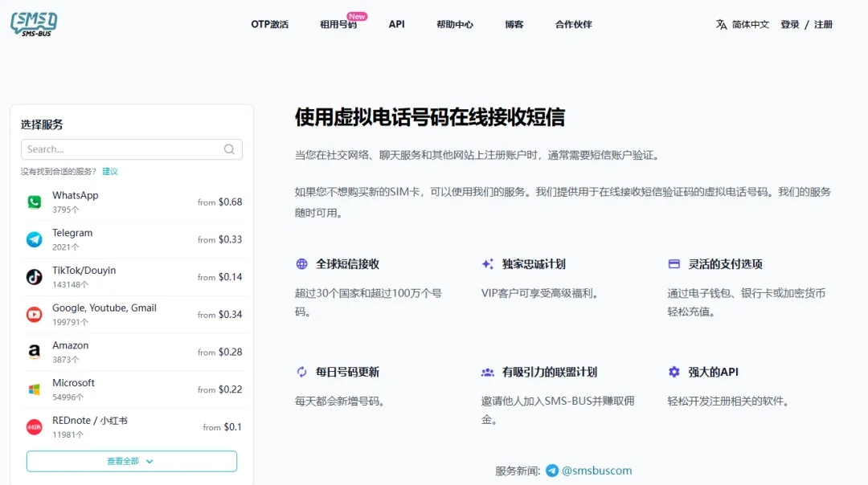
Task: Click the 注册 register link
Action: 823,25
